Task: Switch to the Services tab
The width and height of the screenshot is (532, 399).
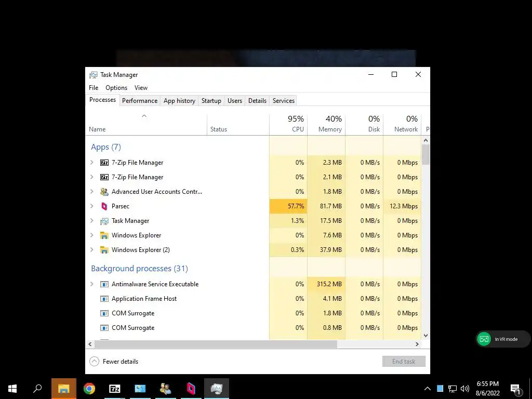Action: click(x=284, y=101)
